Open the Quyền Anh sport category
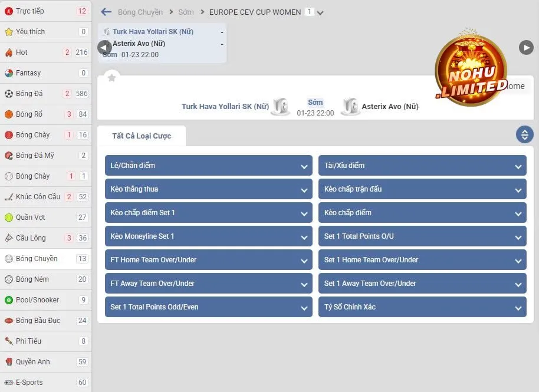 pyautogui.click(x=46, y=362)
